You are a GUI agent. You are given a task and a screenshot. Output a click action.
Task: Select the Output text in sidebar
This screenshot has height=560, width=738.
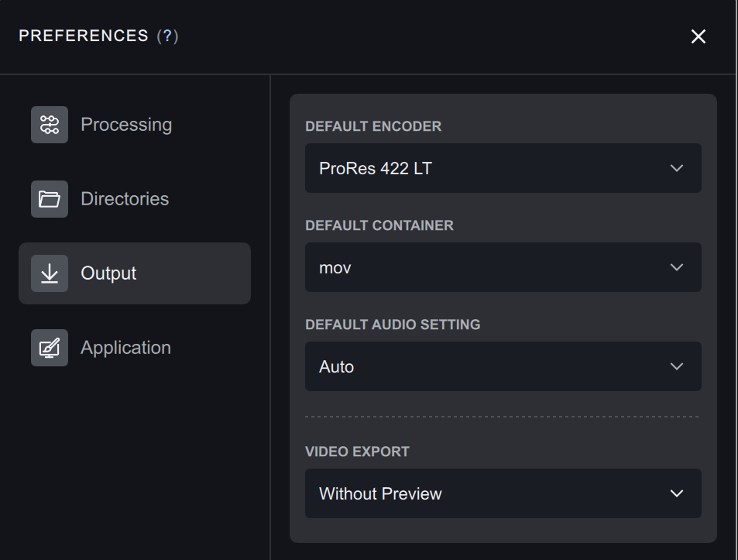click(108, 273)
